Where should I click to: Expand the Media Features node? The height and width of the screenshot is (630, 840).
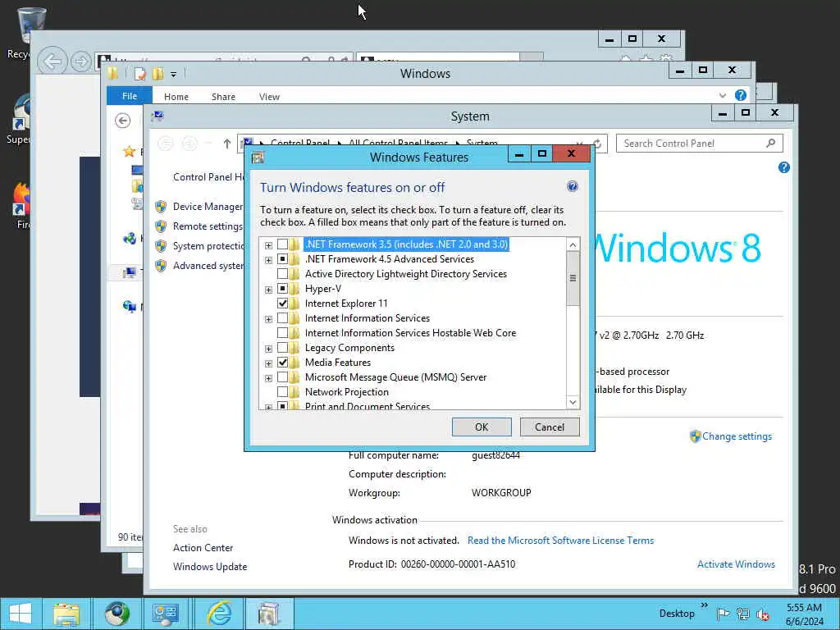coord(268,363)
